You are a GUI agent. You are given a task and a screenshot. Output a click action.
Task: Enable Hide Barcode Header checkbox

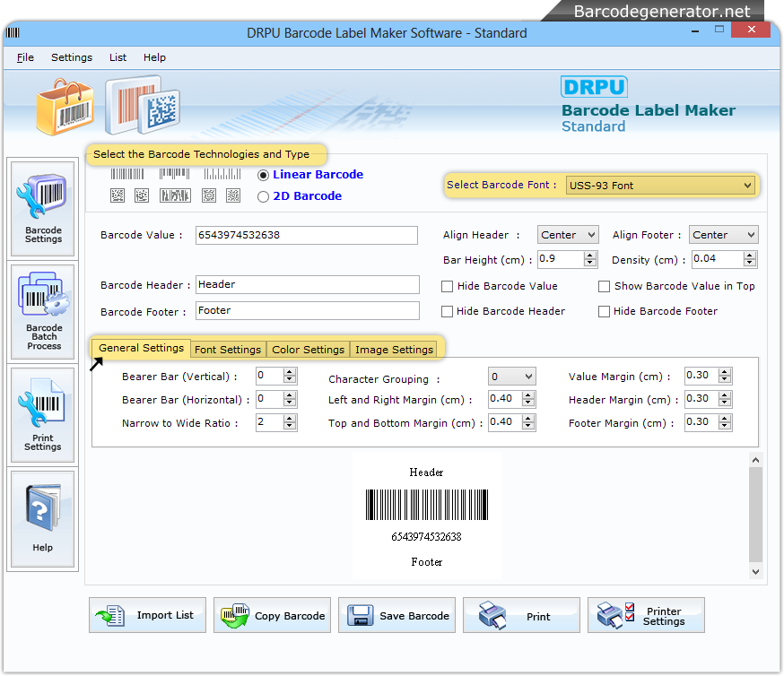[x=447, y=311]
